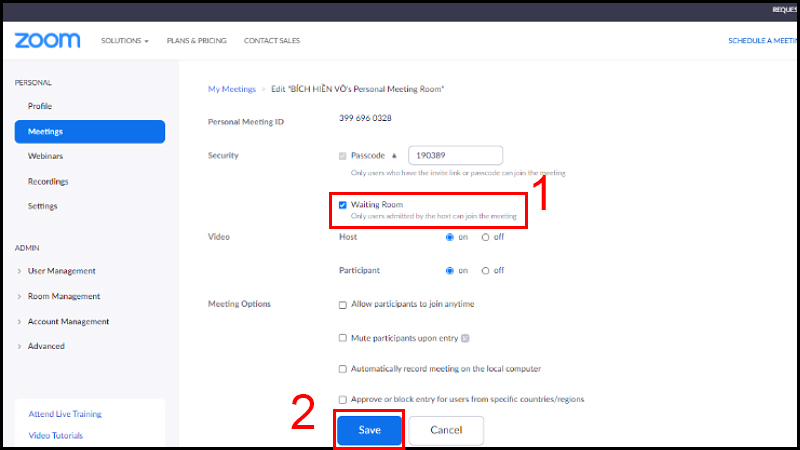
Task: Open Video Tutorials link
Action: tap(55, 436)
